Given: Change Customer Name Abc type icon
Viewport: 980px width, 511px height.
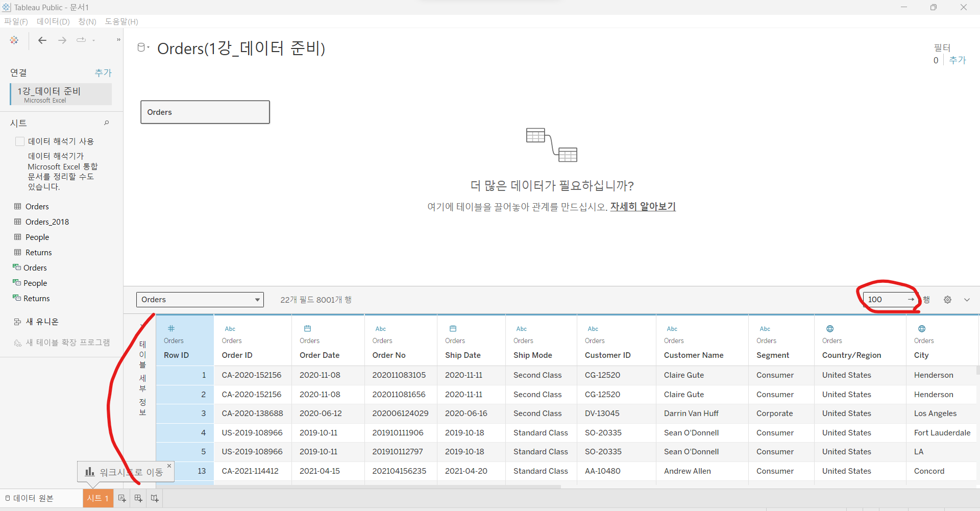Looking at the screenshot, I should (x=672, y=329).
